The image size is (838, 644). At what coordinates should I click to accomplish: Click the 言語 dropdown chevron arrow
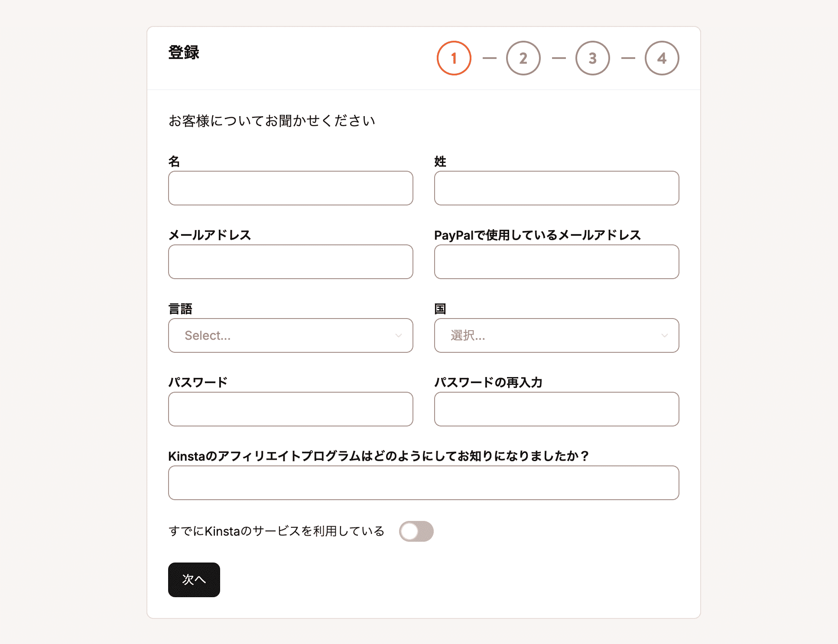[x=399, y=335]
